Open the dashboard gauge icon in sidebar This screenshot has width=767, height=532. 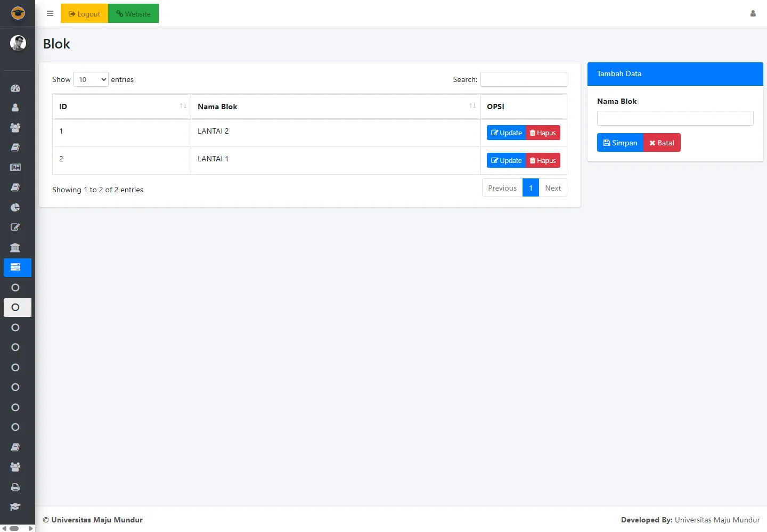15,88
